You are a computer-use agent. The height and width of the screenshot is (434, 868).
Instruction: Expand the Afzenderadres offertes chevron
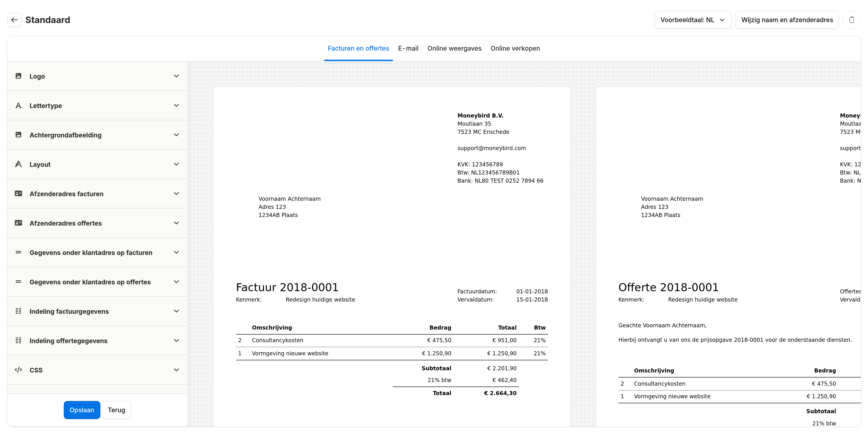tap(176, 223)
